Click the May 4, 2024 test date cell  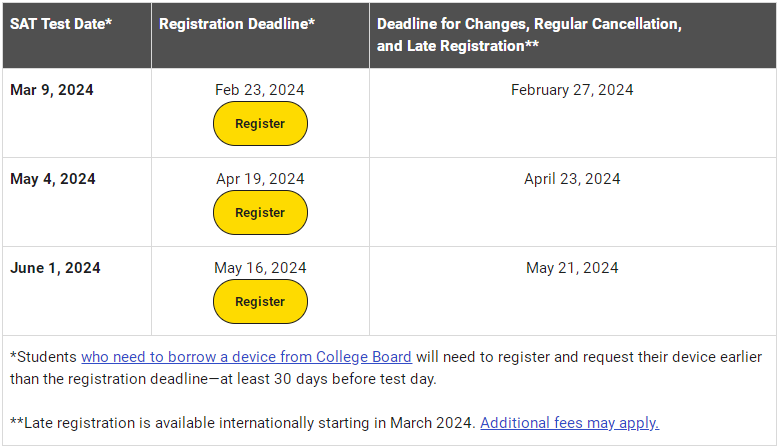pos(77,202)
